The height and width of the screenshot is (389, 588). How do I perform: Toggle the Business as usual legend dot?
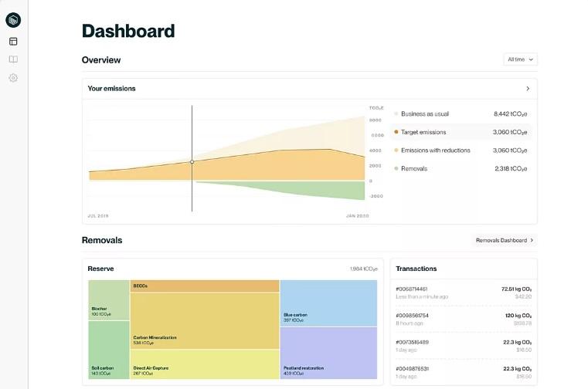click(396, 114)
